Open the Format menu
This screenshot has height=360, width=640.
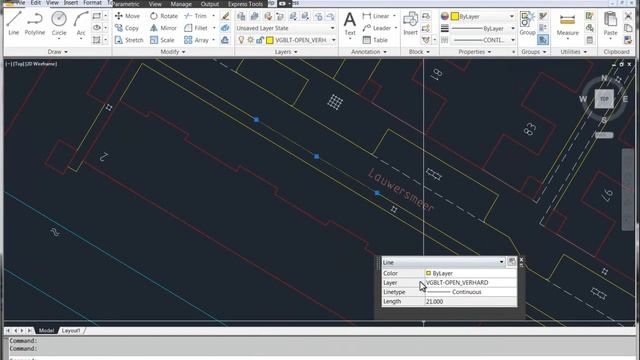92,3
